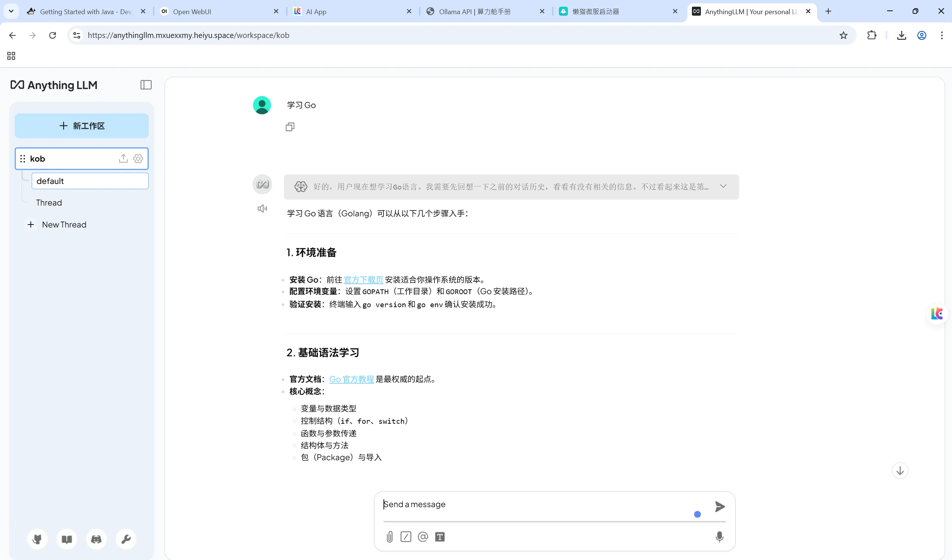This screenshot has height=560, width=952.
Task: Click the address bar URL
Action: click(x=188, y=35)
